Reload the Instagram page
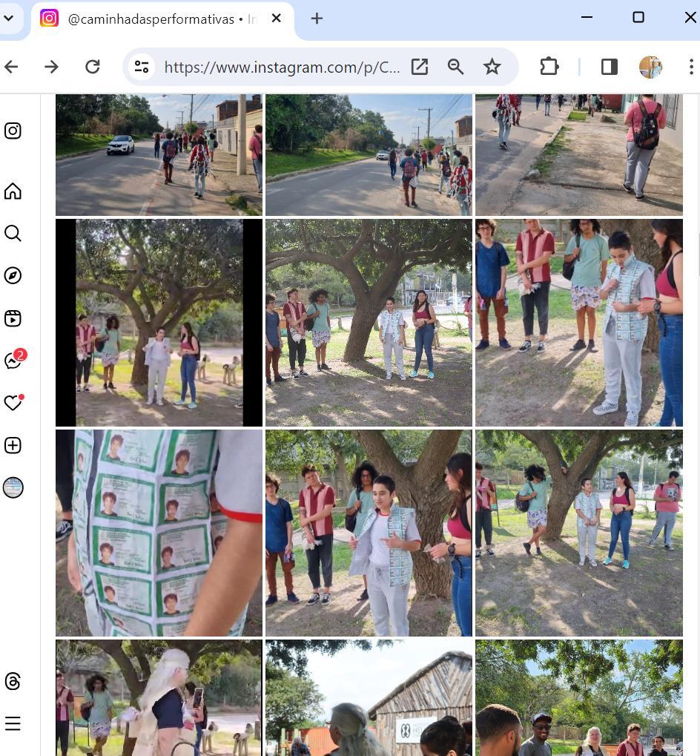This screenshot has height=756, width=700. (x=93, y=67)
